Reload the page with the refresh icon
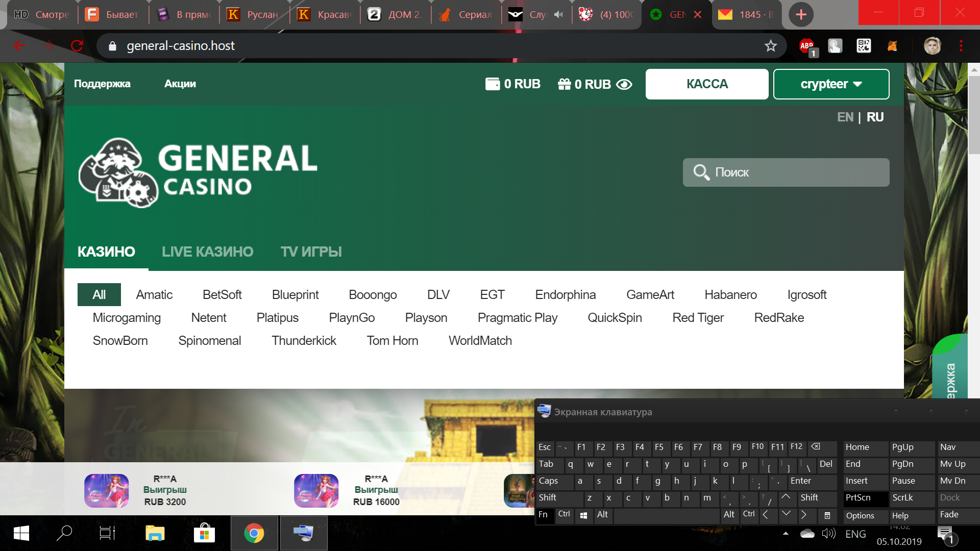 point(77,46)
